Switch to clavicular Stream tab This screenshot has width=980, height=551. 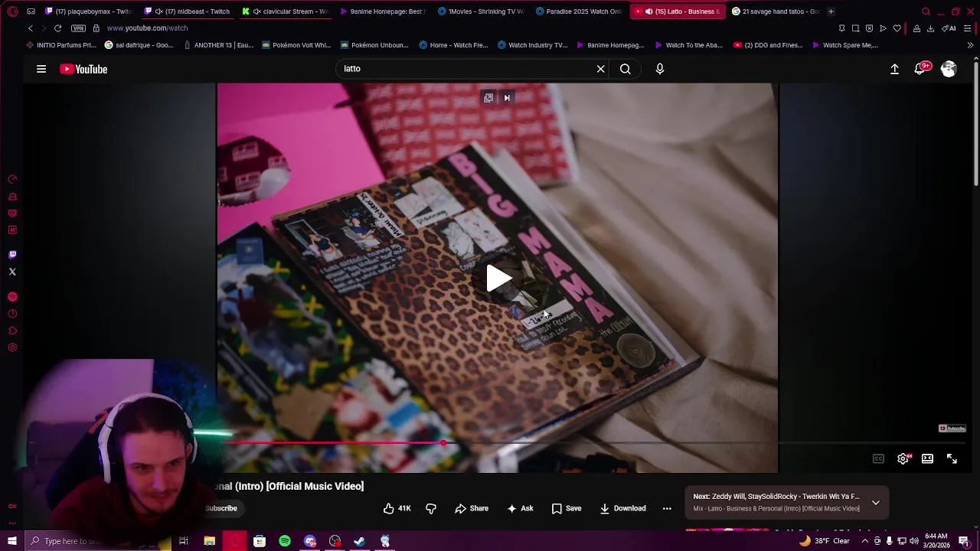click(x=285, y=11)
